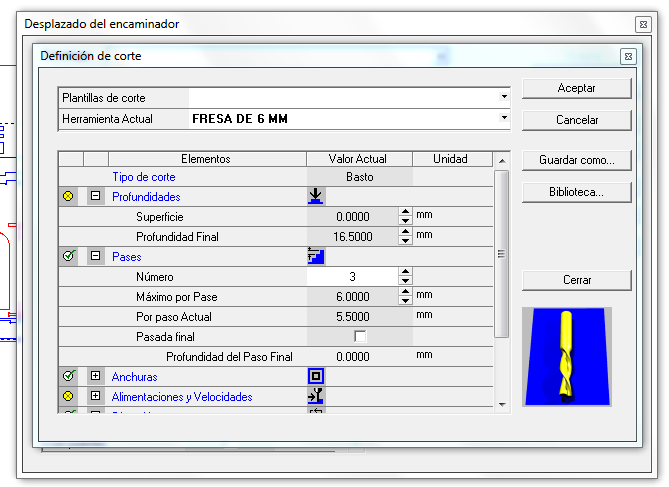Click the Valor Actual column header

tap(359, 159)
